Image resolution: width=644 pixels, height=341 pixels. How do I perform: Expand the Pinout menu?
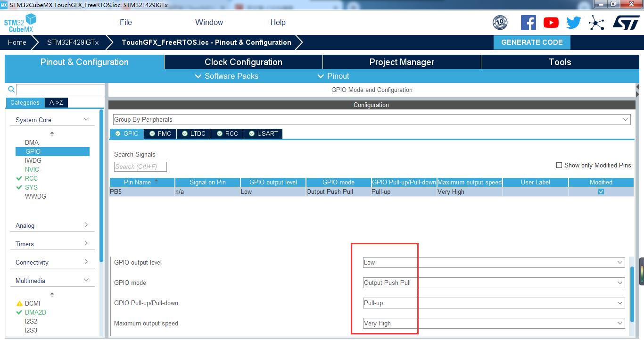333,76
